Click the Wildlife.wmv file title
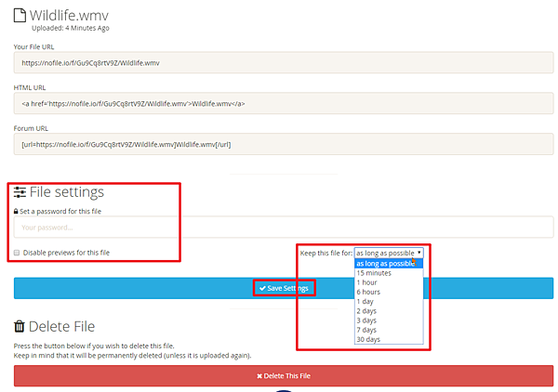This screenshot has height=392, width=558. coord(69,15)
